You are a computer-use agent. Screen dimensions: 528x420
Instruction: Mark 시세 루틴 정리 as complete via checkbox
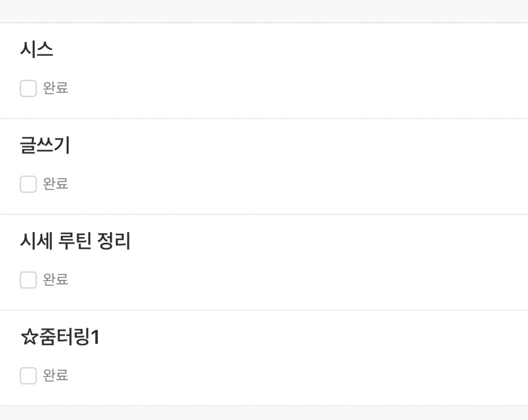tap(28, 280)
